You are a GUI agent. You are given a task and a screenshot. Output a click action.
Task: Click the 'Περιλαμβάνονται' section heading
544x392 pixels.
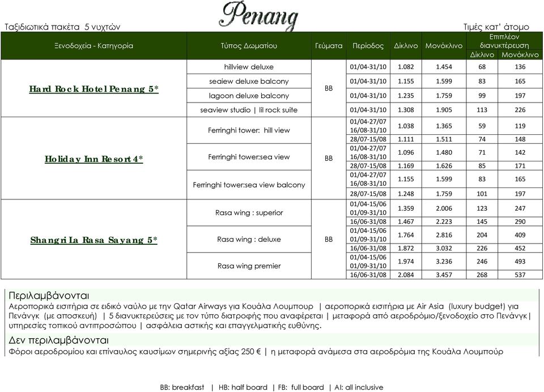click(49, 296)
